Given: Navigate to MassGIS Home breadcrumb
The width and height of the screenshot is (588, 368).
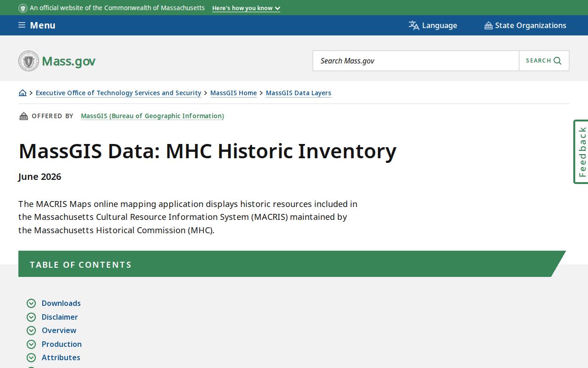Looking at the screenshot, I should point(233,93).
